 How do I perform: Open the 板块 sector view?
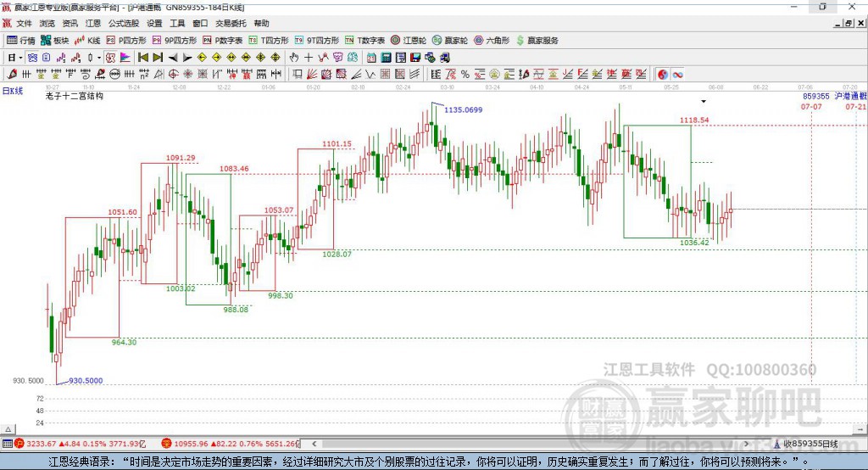[x=54, y=41]
